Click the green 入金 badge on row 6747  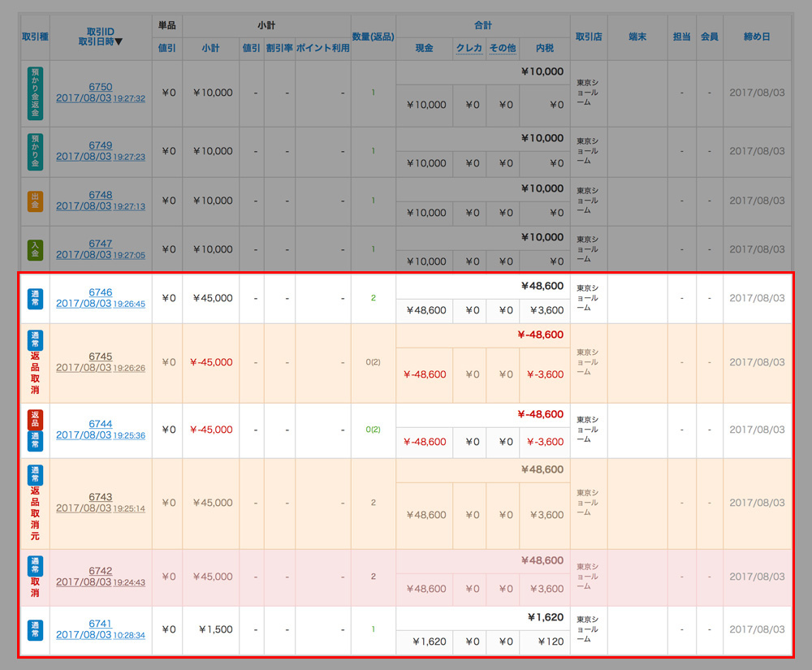coord(35,250)
